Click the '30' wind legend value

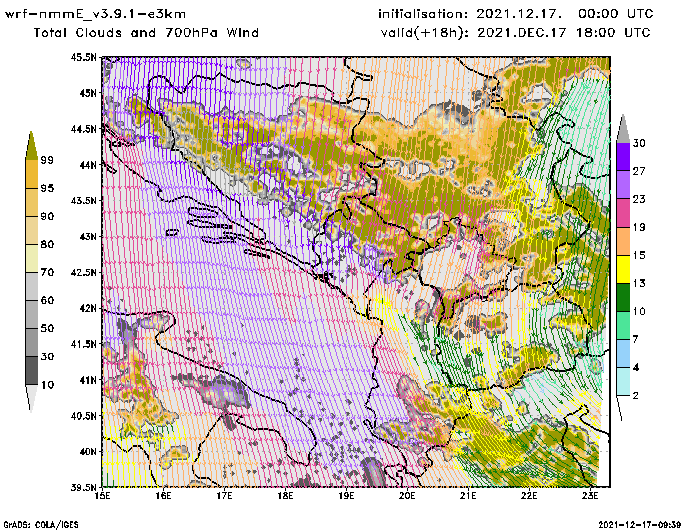pos(639,143)
